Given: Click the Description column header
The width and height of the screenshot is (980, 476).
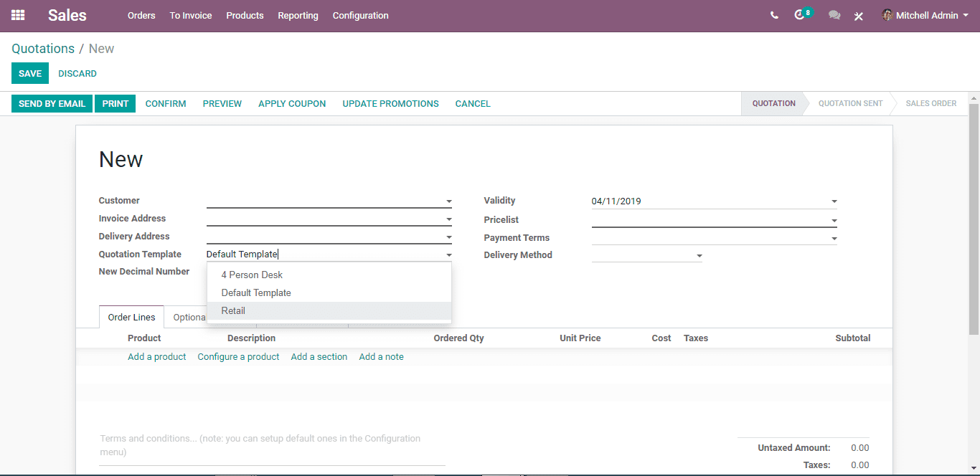Looking at the screenshot, I should click(251, 338).
